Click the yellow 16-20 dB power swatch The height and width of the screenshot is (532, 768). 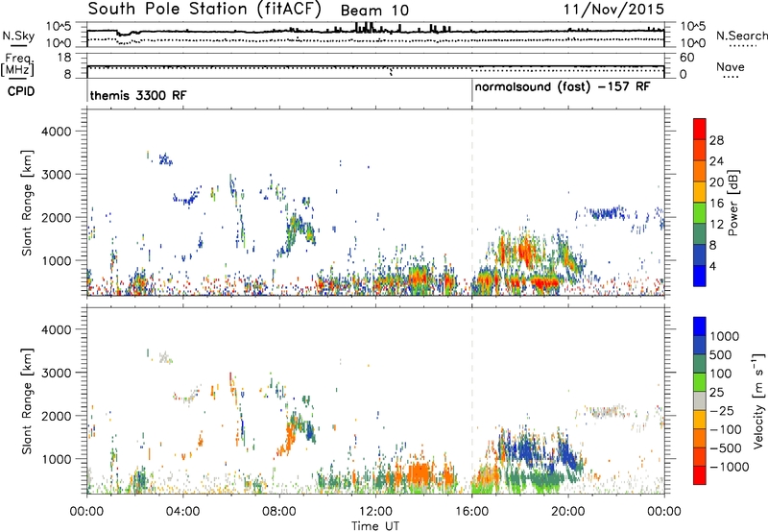click(x=700, y=192)
